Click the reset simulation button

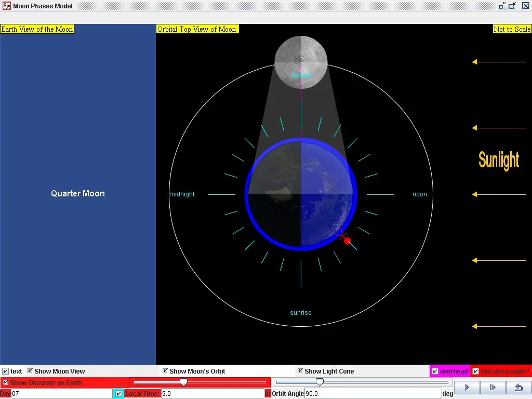click(x=518, y=388)
